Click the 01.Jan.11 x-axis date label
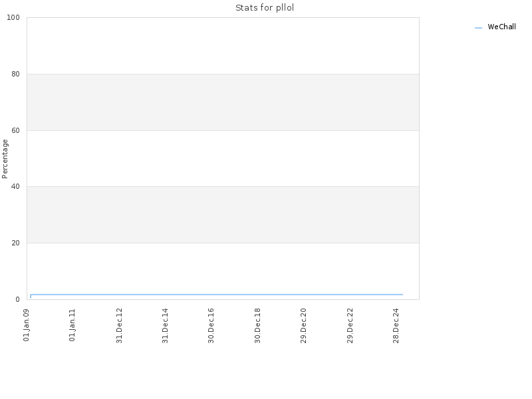Image resolution: width=532 pixels, height=399 pixels. 72,325
